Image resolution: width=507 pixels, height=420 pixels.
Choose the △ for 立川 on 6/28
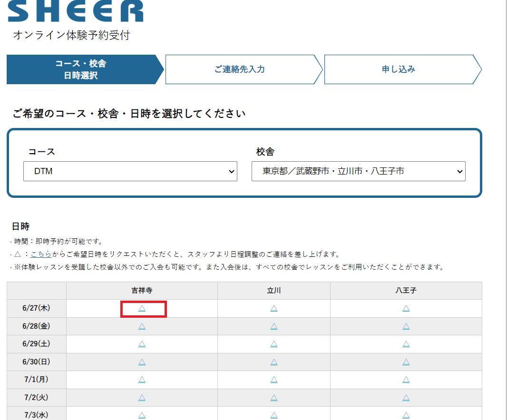pyautogui.click(x=273, y=326)
